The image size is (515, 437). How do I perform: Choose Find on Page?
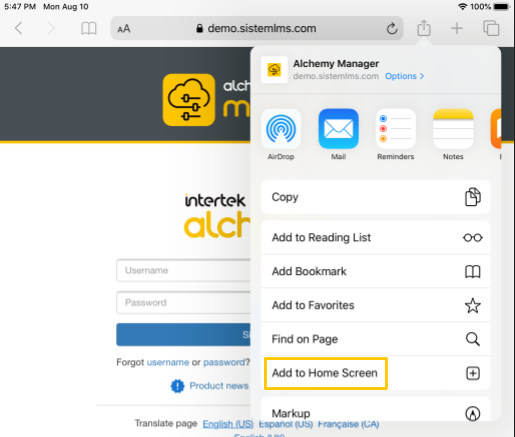tap(376, 339)
